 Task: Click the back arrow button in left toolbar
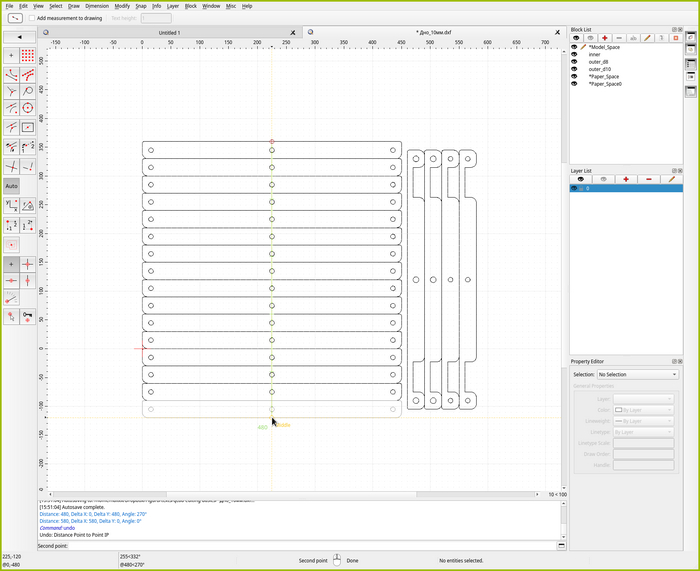19,37
